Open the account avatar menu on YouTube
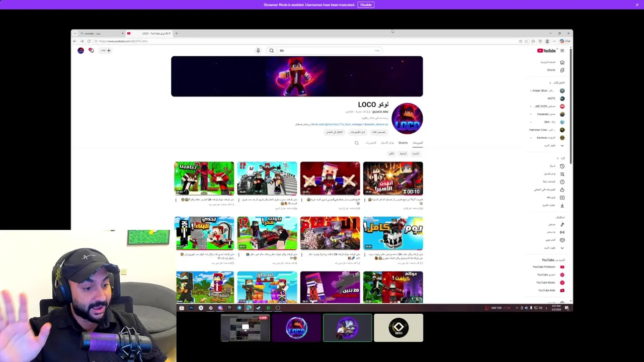The image size is (644, 362). point(80,50)
